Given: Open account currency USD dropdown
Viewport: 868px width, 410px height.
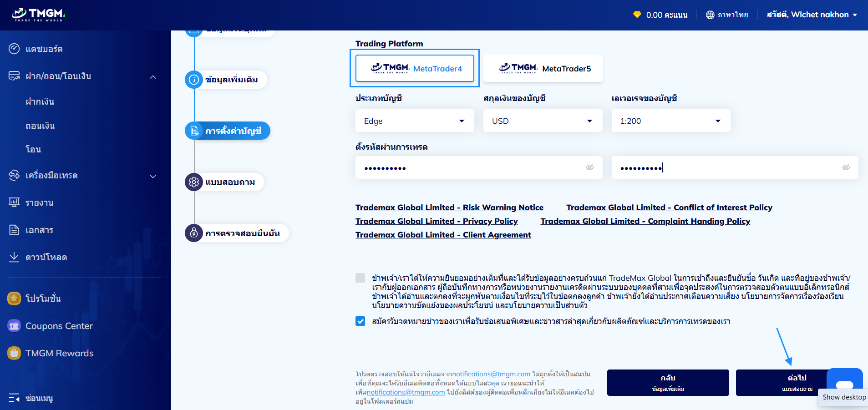Looking at the screenshot, I should pyautogui.click(x=543, y=121).
